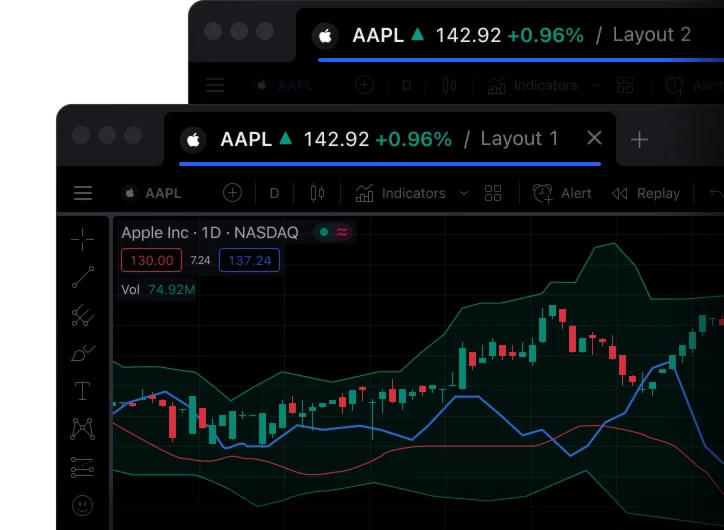Start bar Replay mode
The width and height of the screenshot is (724, 530).
[646, 193]
